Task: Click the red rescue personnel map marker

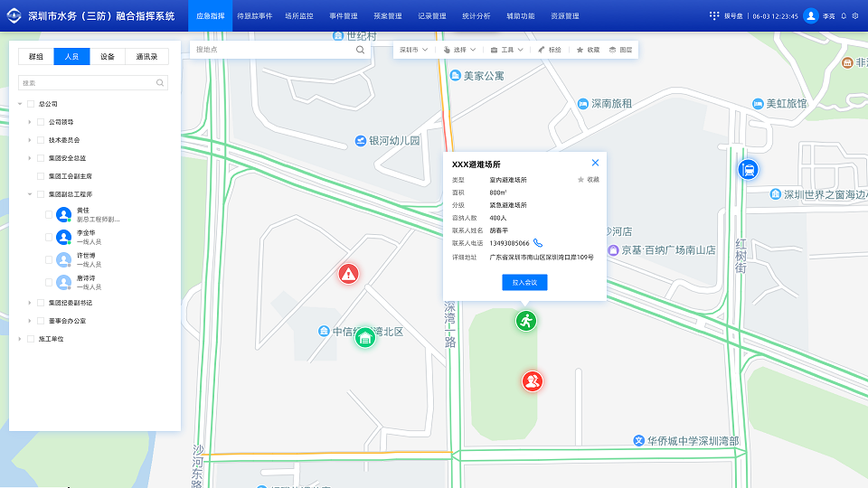Action: (x=532, y=381)
